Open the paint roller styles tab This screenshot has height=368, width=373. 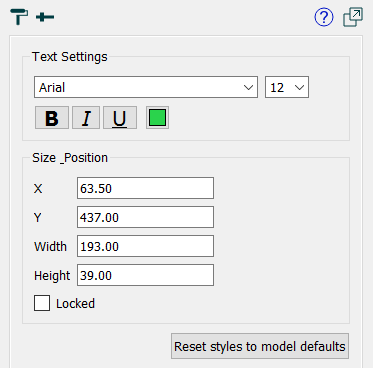pos(19,17)
